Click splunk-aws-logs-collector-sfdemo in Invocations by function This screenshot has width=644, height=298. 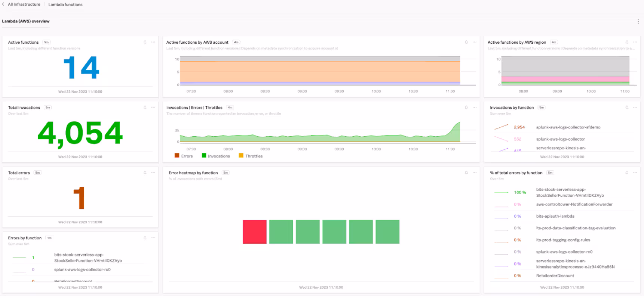pyautogui.click(x=568, y=127)
